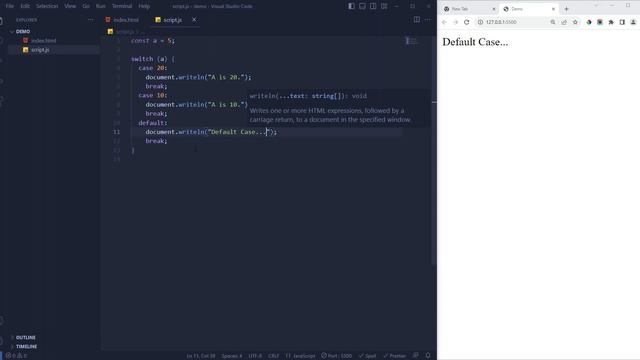Change line ending via CRLF item
This screenshot has width=640, height=360.
(273, 356)
